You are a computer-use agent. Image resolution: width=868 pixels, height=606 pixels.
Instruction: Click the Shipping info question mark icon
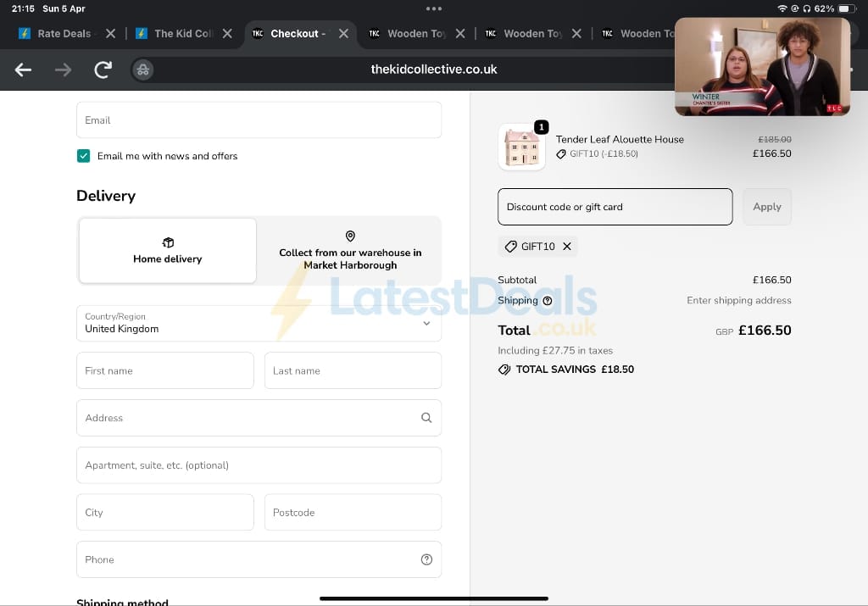pyautogui.click(x=548, y=301)
